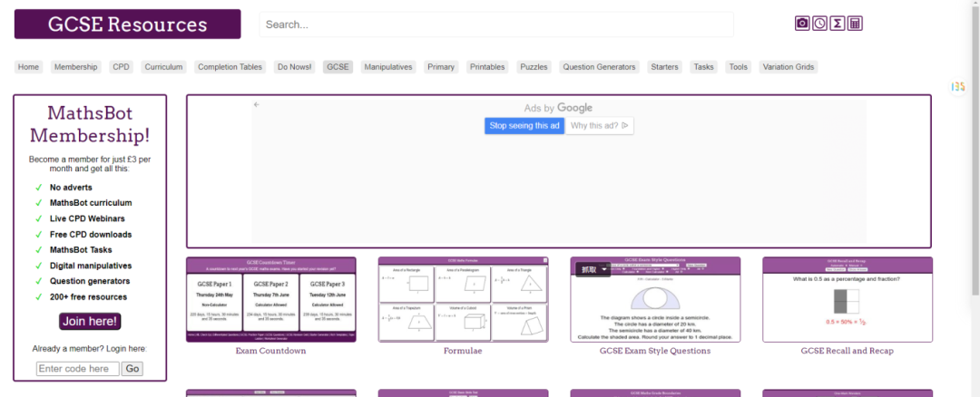Open the Question Generators nav item
This screenshot has width=980, height=397.
[600, 67]
